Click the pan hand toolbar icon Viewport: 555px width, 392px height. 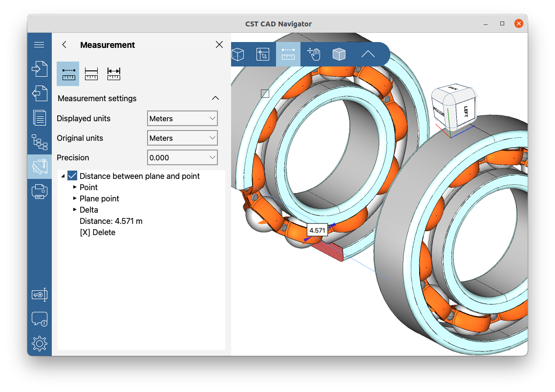(x=314, y=54)
